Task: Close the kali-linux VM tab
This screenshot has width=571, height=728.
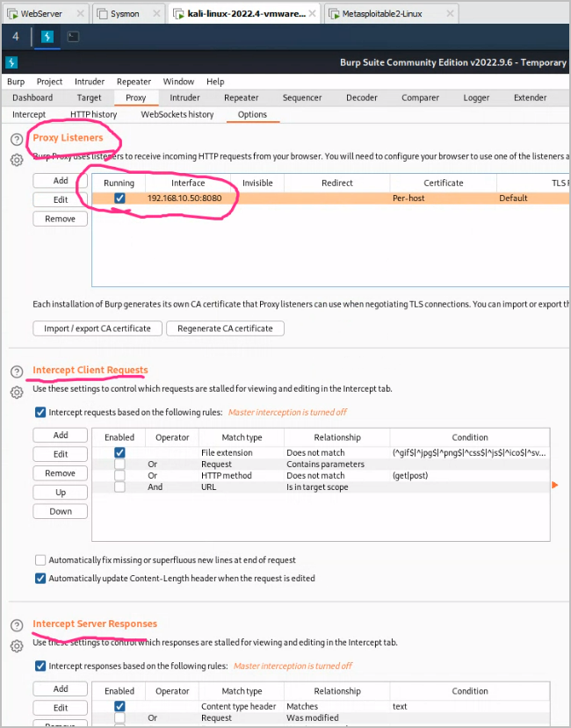Action: pos(312,13)
